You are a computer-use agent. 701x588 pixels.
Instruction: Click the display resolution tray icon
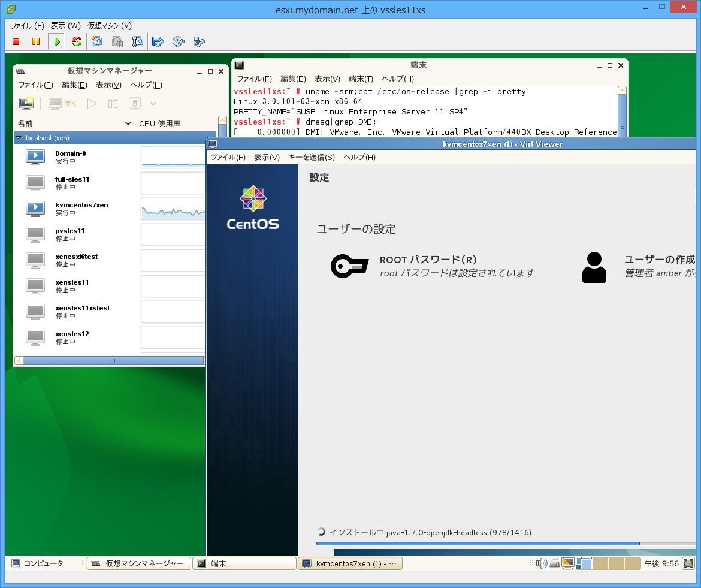[x=568, y=563]
